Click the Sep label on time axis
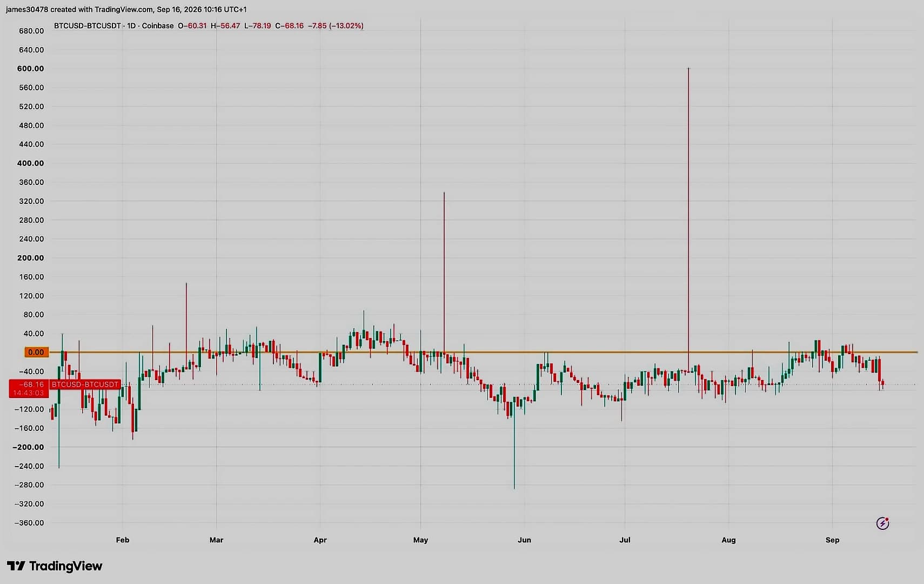924x584 pixels. click(832, 540)
